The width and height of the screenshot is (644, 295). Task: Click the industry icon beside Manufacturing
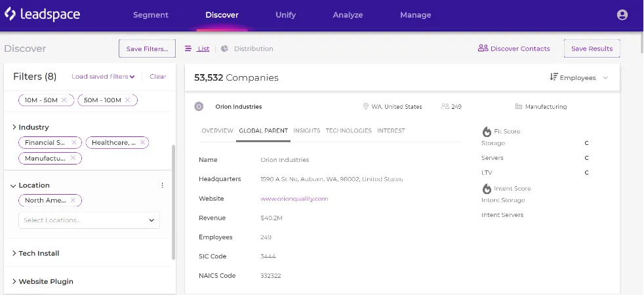[518, 106]
